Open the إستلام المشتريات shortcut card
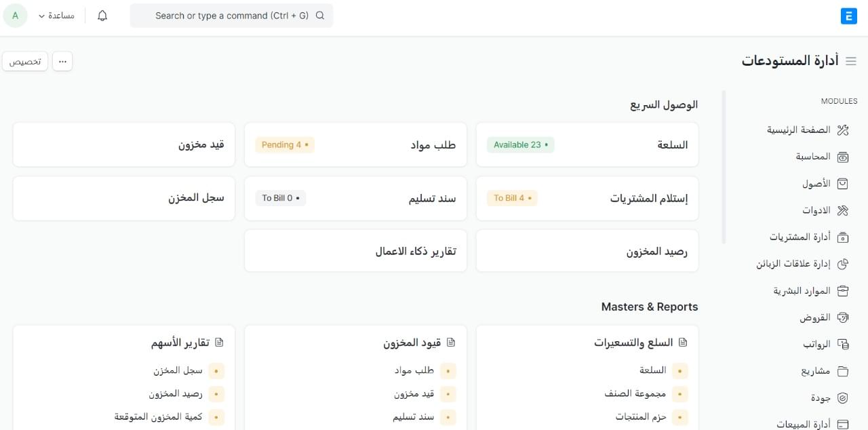The width and height of the screenshot is (868, 430). (x=587, y=198)
